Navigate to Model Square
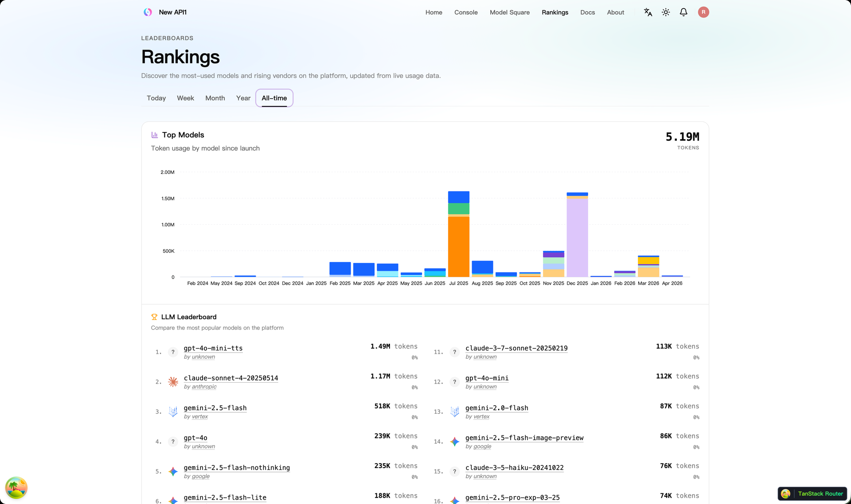Viewport: 851px width, 504px height. pyautogui.click(x=510, y=12)
